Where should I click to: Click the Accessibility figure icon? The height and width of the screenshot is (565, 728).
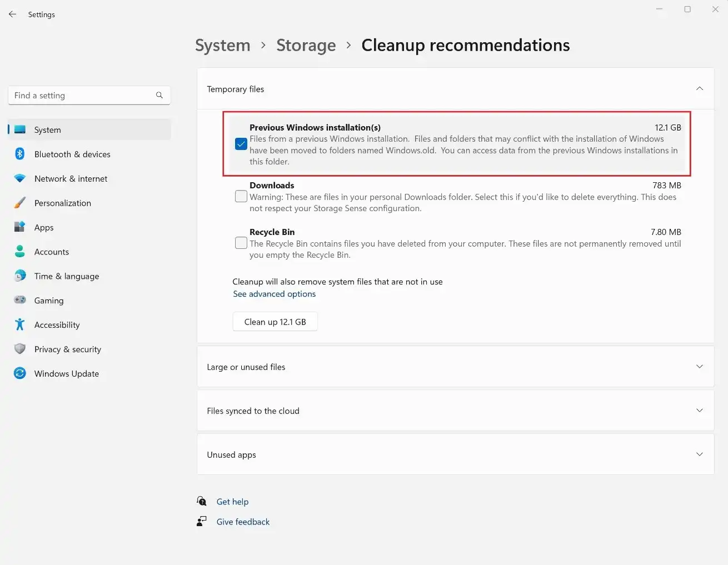[x=20, y=324]
